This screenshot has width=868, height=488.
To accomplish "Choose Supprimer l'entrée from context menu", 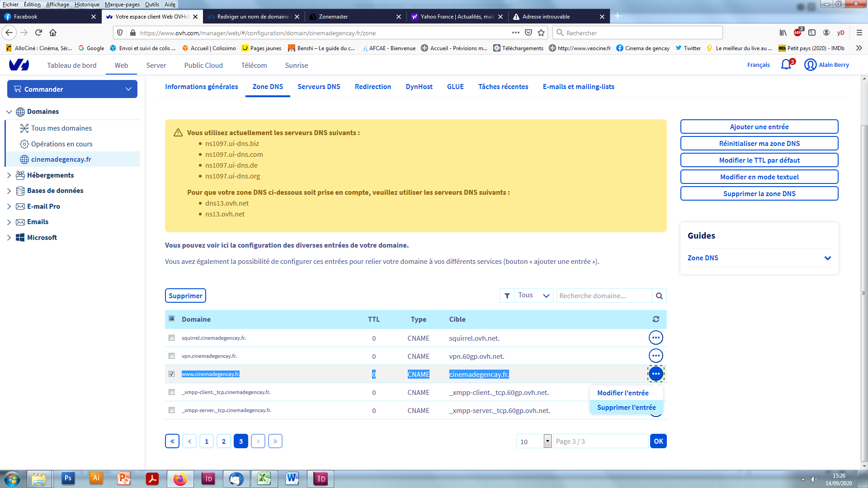I will (x=626, y=408).
